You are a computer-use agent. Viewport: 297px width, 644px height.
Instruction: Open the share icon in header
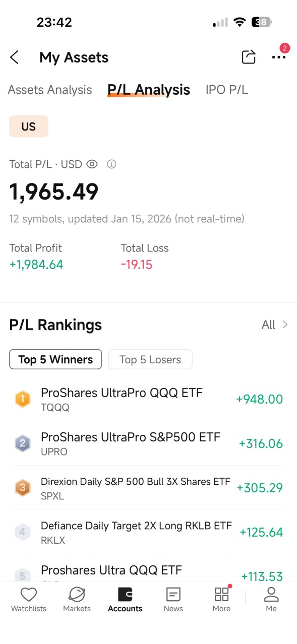(x=249, y=57)
